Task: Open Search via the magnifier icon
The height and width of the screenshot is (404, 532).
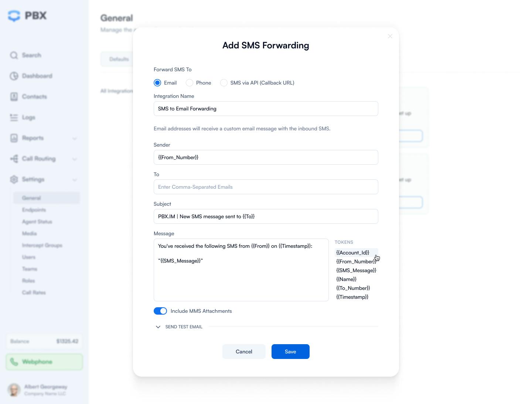Action: click(x=14, y=55)
